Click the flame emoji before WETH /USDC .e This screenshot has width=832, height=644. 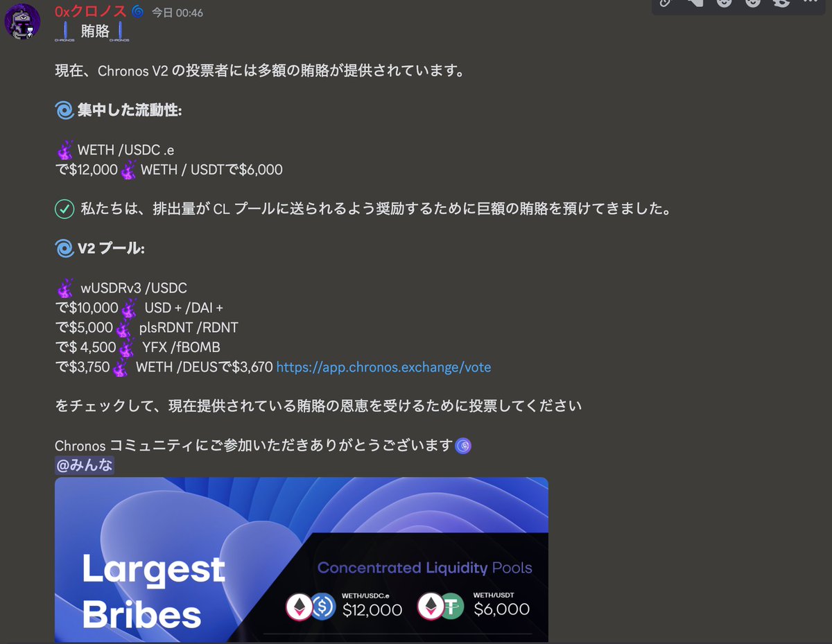coord(65,149)
